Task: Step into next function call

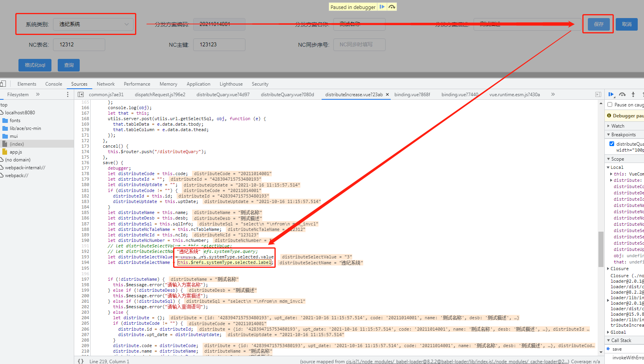Action: coord(633,95)
